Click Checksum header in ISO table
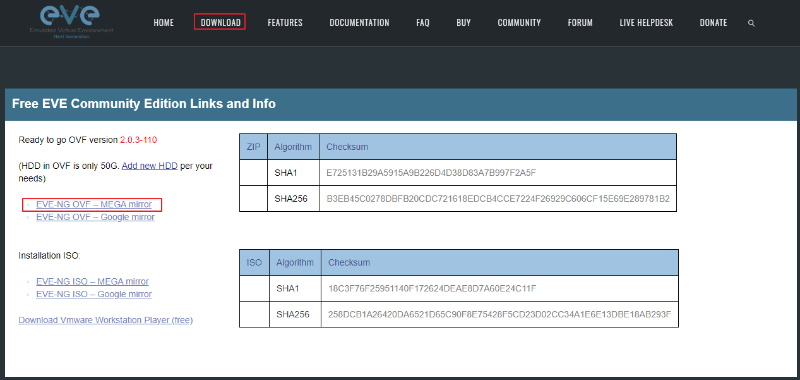 pyautogui.click(x=499, y=263)
